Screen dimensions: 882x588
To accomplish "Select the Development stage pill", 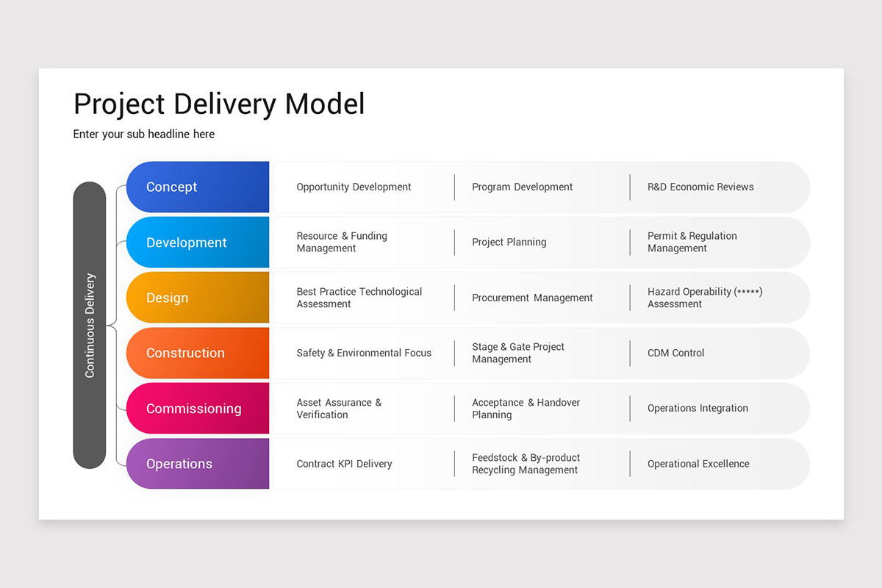I will [197, 242].
